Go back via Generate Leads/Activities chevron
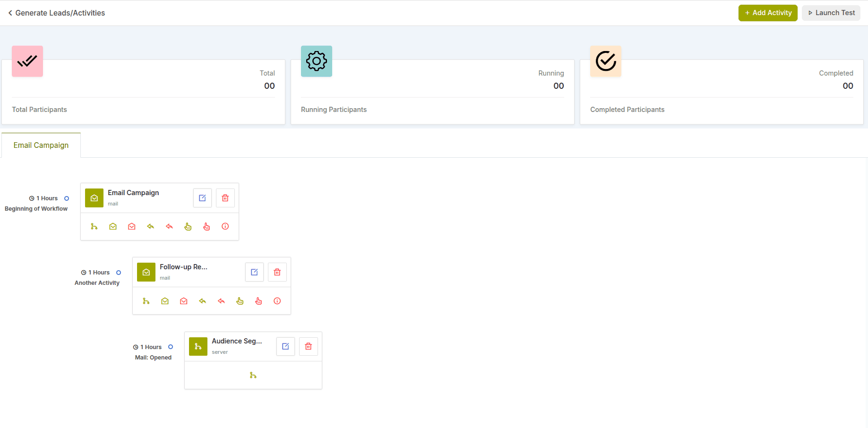The image size is (868, 428). coord(10,13)
